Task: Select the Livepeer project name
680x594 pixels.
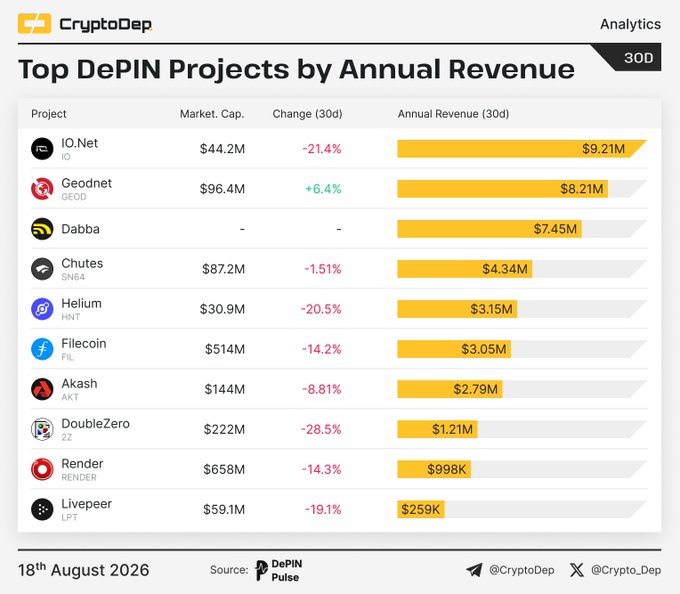Action: click(86, 504)
